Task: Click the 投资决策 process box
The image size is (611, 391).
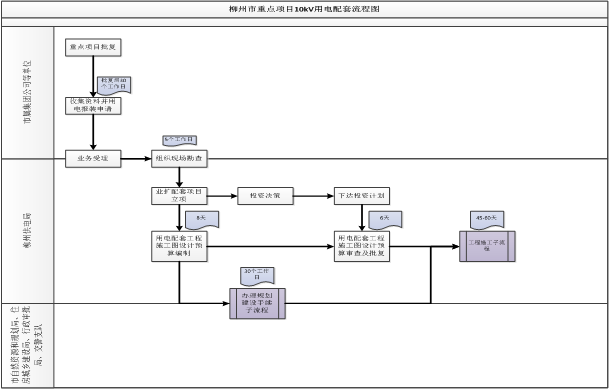Action: (x=265, y=196)
